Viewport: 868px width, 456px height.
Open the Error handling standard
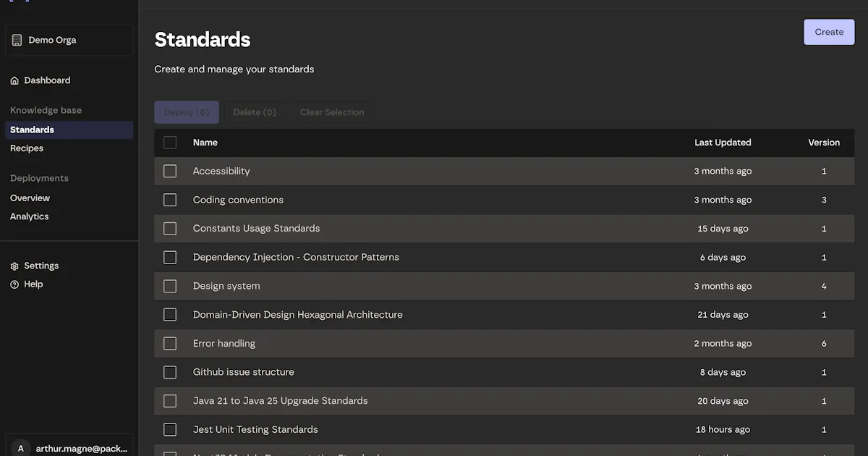[224, 343]
